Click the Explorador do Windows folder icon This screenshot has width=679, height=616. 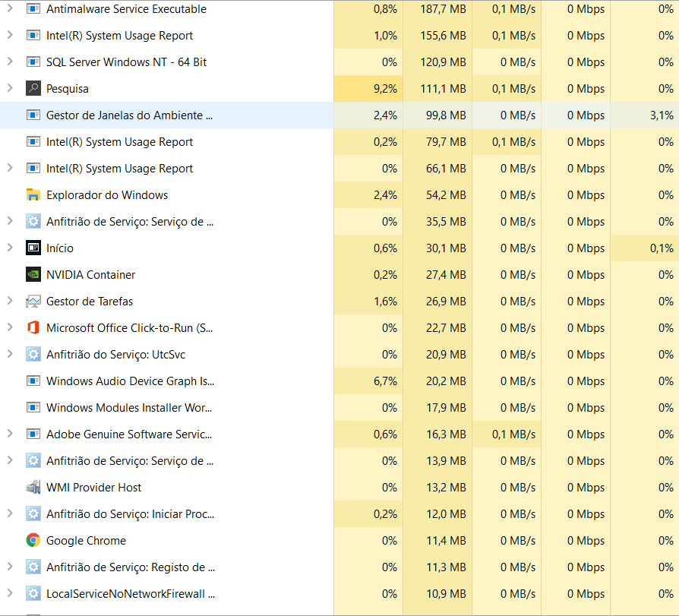[33, 195]
